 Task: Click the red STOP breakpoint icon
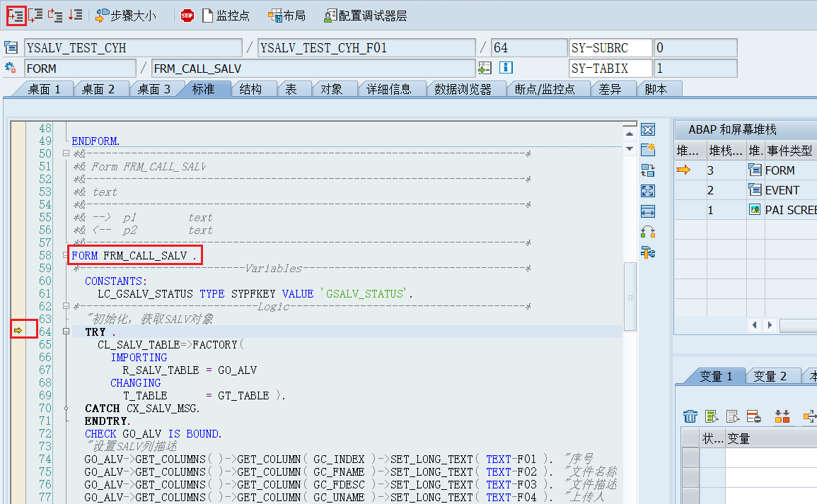(x=187, y=16)
